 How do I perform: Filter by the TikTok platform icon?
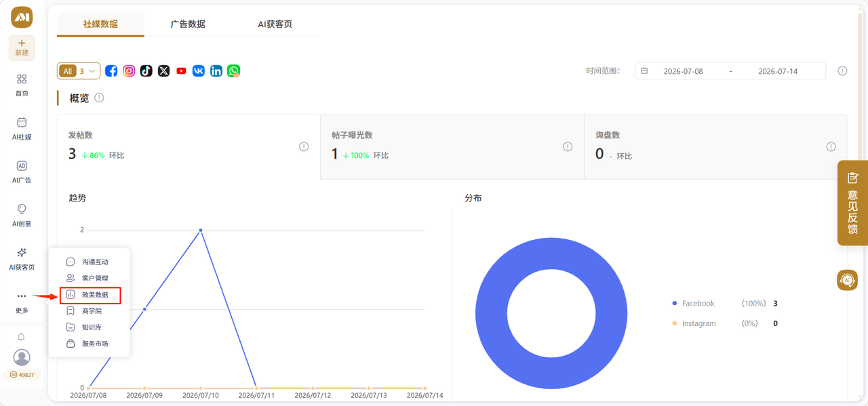(146, 70)
